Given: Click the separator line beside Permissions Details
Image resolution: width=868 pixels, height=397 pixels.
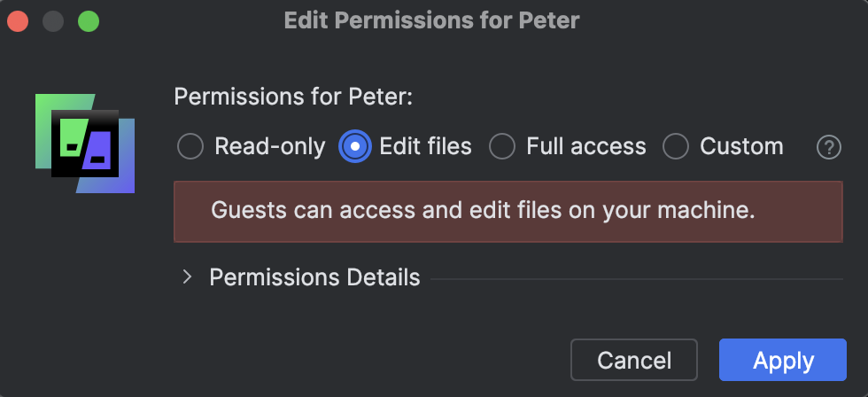Looking at the screenshot, I should 637,279.
